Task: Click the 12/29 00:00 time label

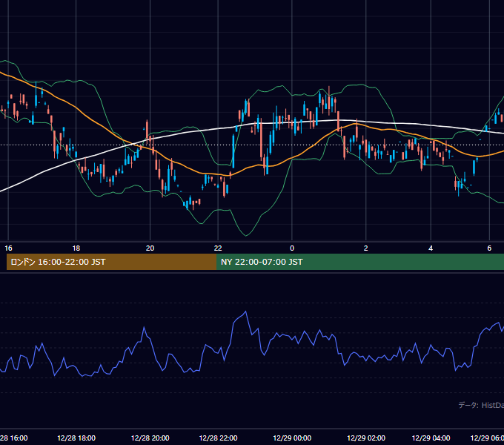Action: pos(292,438)
